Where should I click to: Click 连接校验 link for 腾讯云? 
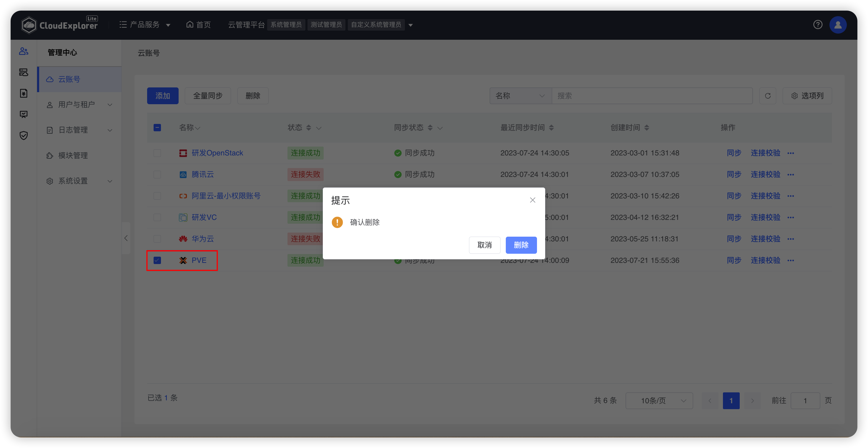pyautogui.click(x=765, y=175)
